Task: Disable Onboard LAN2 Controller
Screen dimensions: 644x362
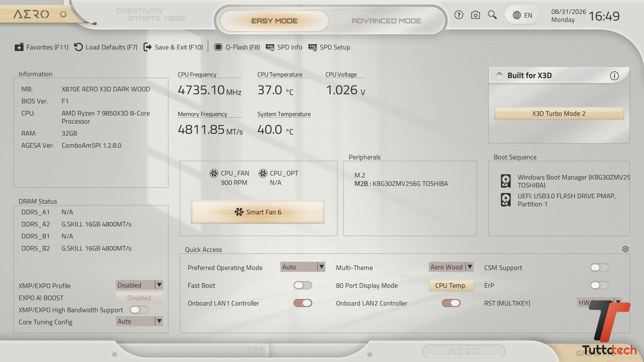Action: coord(451,303)
